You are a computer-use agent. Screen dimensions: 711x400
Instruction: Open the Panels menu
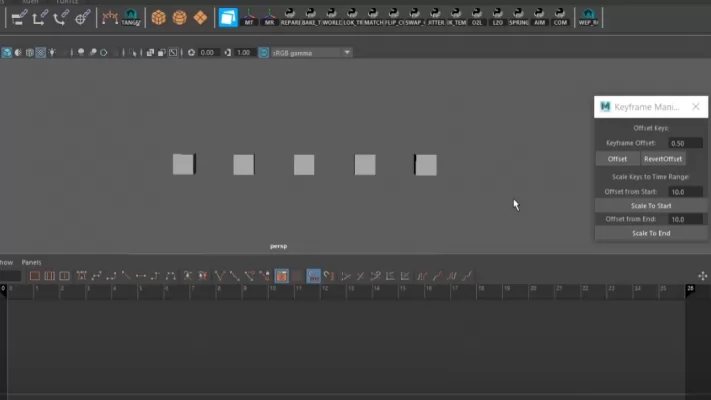tap(32, 262)
